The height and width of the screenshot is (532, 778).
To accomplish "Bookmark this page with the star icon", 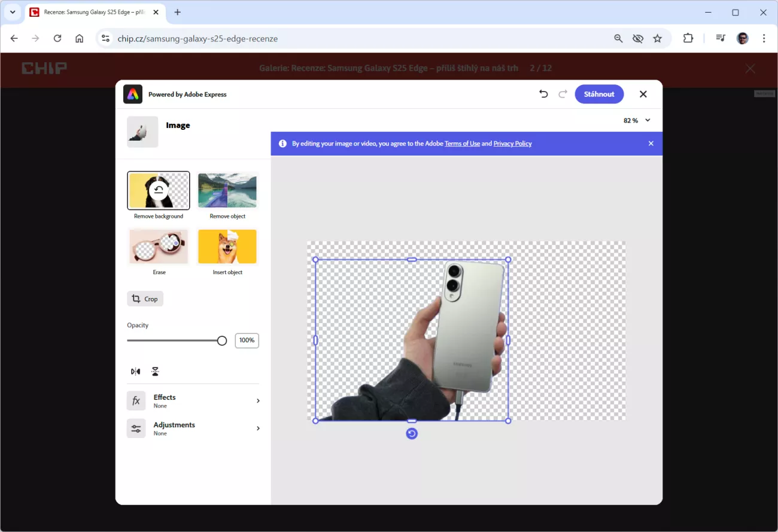I will (658, 38).
